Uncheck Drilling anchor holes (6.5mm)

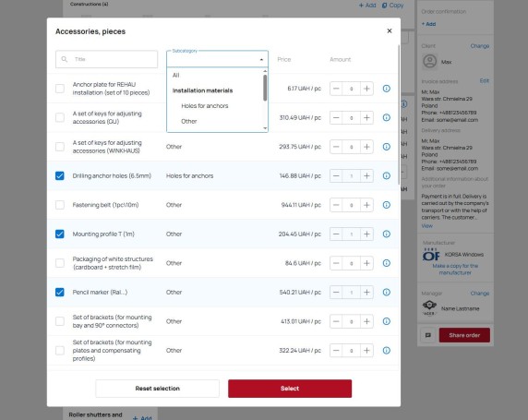(60, 175)
